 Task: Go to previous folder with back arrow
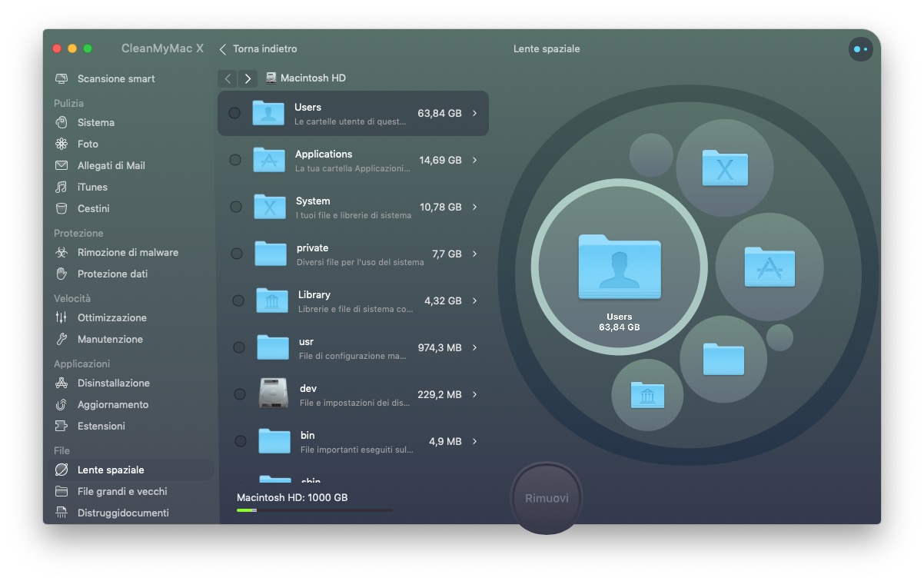(x=228, y=78)
